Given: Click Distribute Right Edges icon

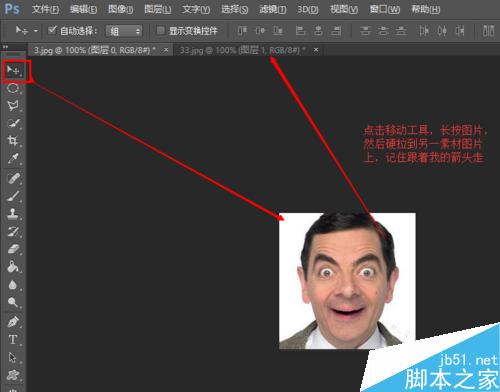Looking at the screenshot, I should (460, 31).
